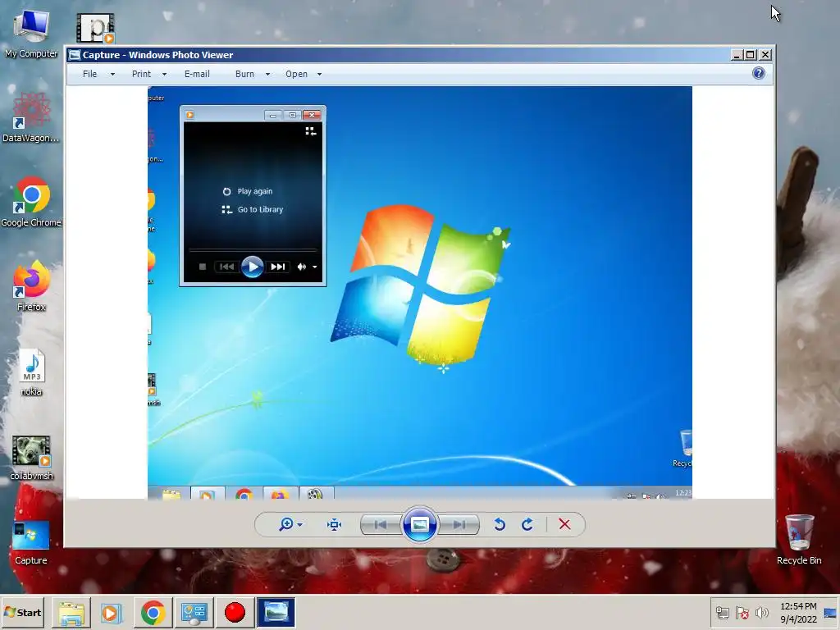Image resolution: width=840 pixels, height=630 pixels.
Task: Expand the Print dropdown arrow
Action: 164,75
